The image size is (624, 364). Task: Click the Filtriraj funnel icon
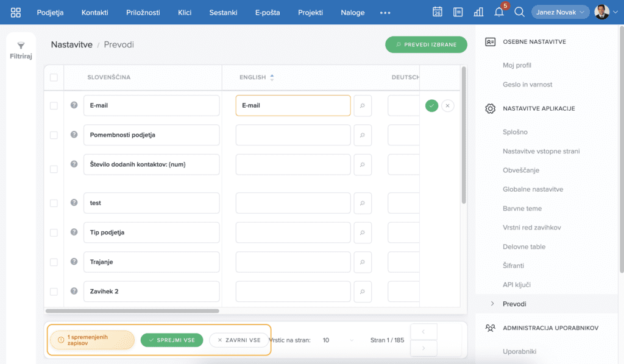point(21,46)
